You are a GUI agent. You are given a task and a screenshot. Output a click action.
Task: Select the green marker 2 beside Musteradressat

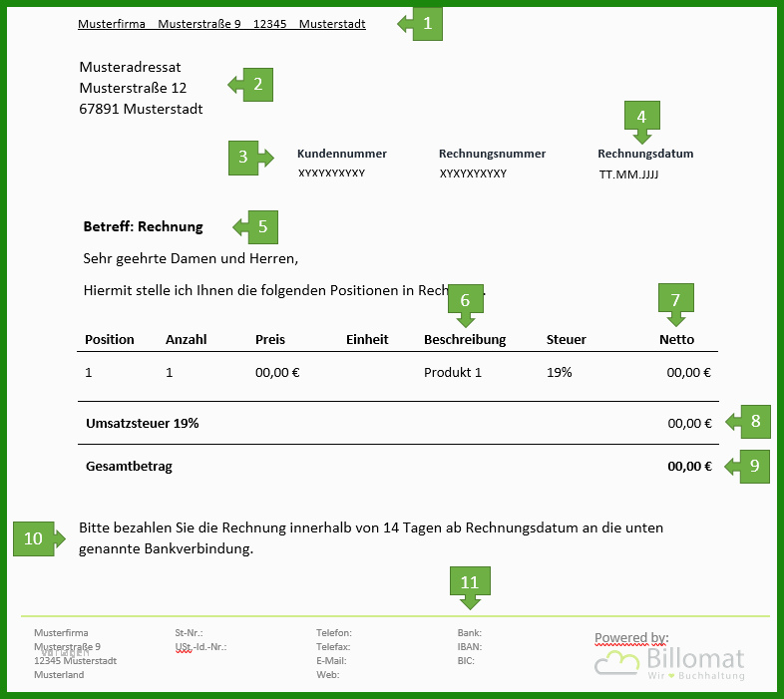click(251, 85)
